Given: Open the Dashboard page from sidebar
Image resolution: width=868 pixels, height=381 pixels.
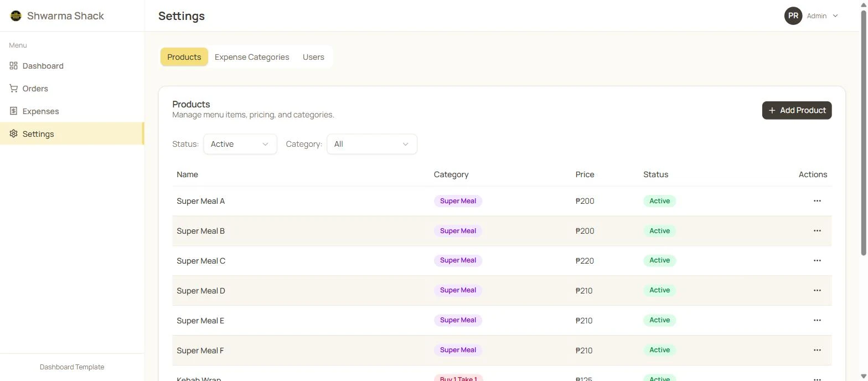Looking at the screenshot, I should (72, 66).
